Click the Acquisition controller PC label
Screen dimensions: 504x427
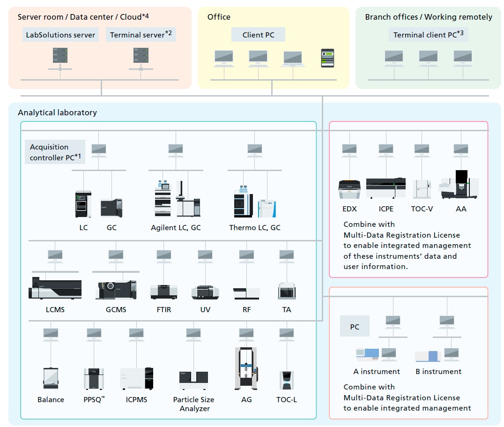point(55,152)
